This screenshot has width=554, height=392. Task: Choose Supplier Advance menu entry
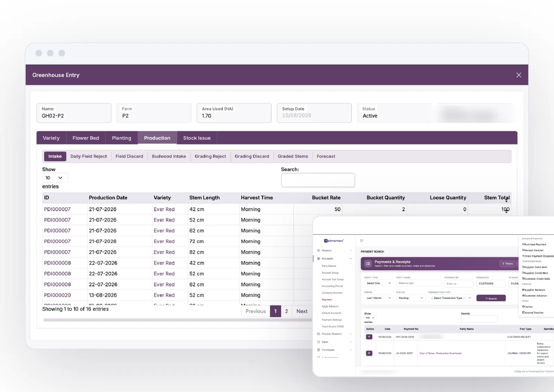(x=534, y=290)
